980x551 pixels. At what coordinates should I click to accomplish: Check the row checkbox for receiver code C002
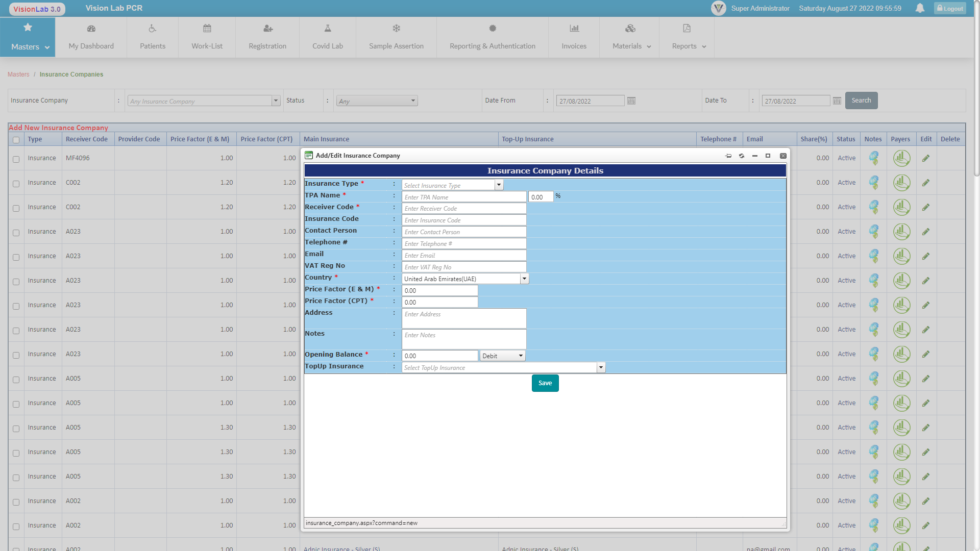click(x=16, y=184)
